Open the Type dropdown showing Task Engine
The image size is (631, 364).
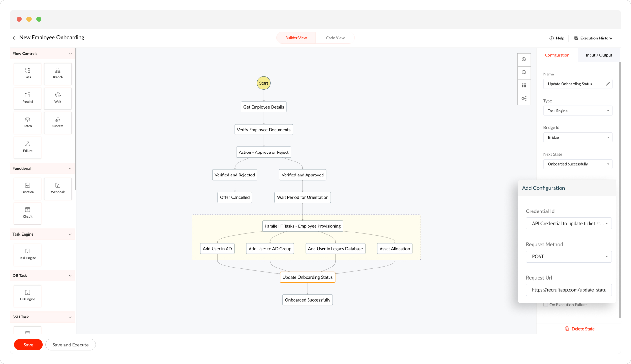pos(577,111)
